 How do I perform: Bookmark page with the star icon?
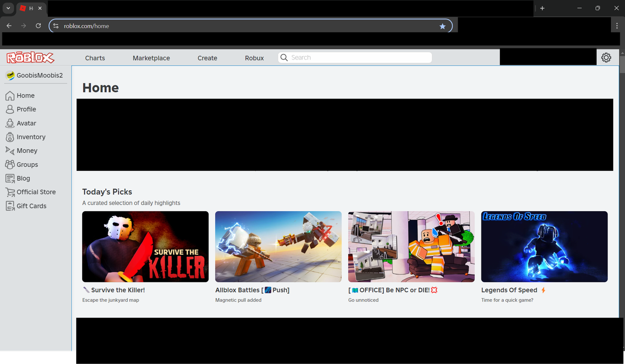tap(442, 26)
